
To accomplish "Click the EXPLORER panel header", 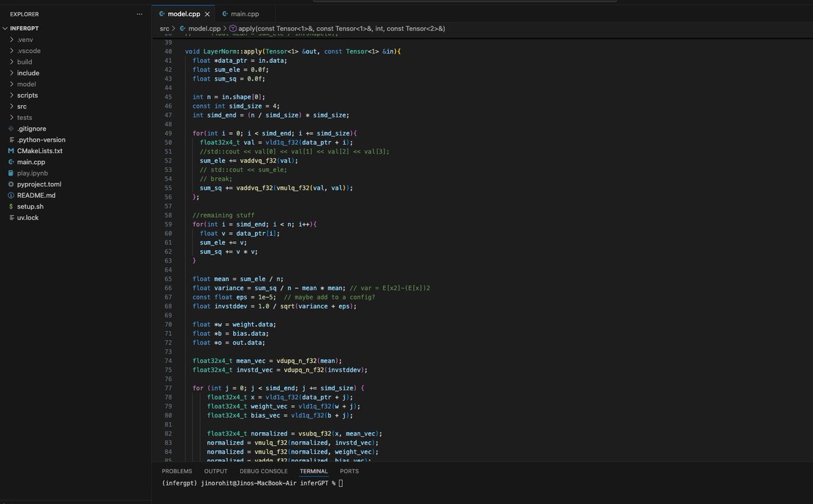I will click(x=24, y=14).
